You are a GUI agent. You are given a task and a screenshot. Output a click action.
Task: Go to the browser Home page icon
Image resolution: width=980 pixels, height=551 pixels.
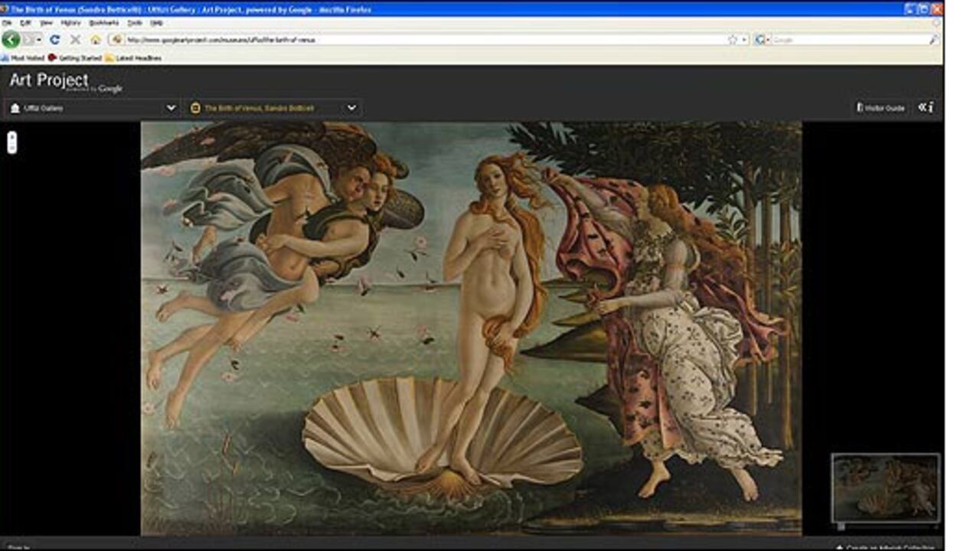tap(96, 39)
